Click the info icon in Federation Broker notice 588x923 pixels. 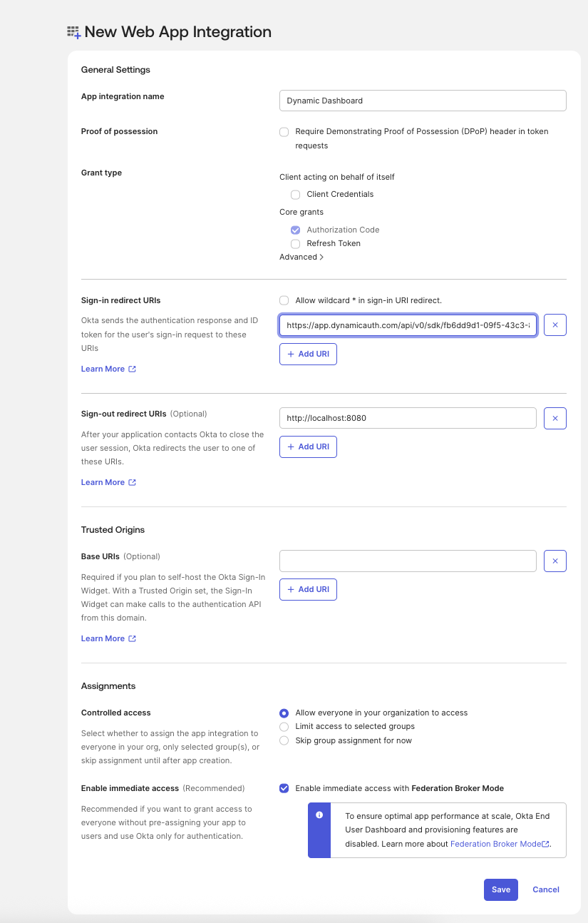coord(319,815)
